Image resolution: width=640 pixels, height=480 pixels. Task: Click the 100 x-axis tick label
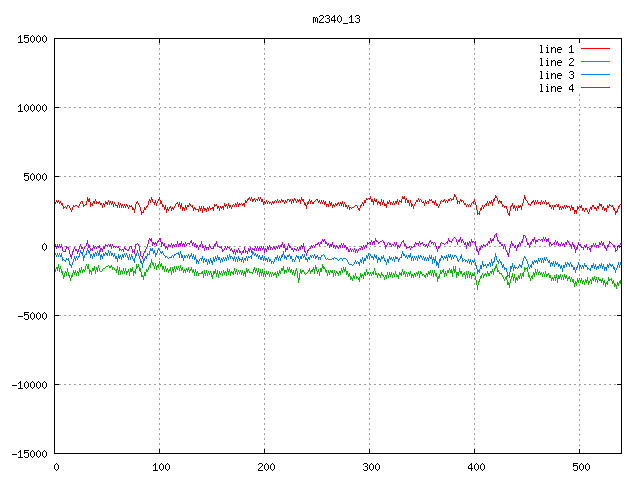tap(160, 467)
